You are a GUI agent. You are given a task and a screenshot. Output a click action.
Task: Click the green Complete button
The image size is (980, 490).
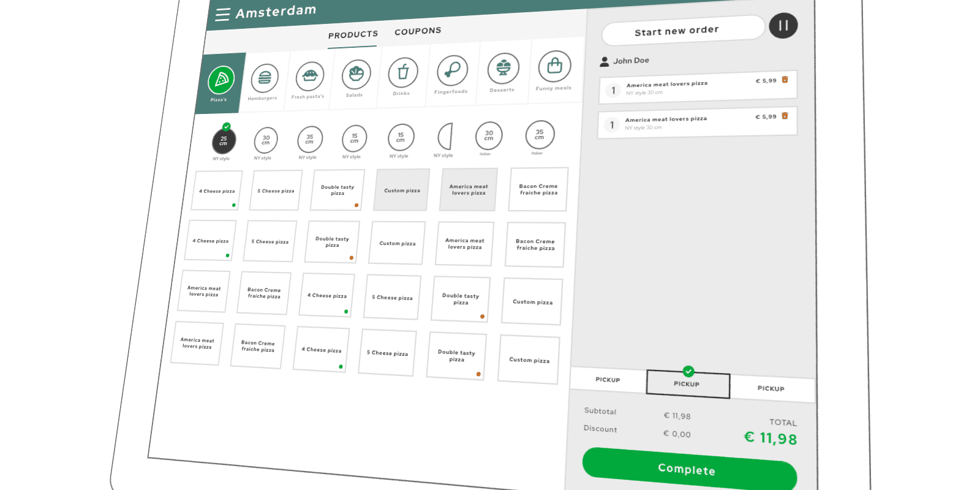(x=688, y=469)
